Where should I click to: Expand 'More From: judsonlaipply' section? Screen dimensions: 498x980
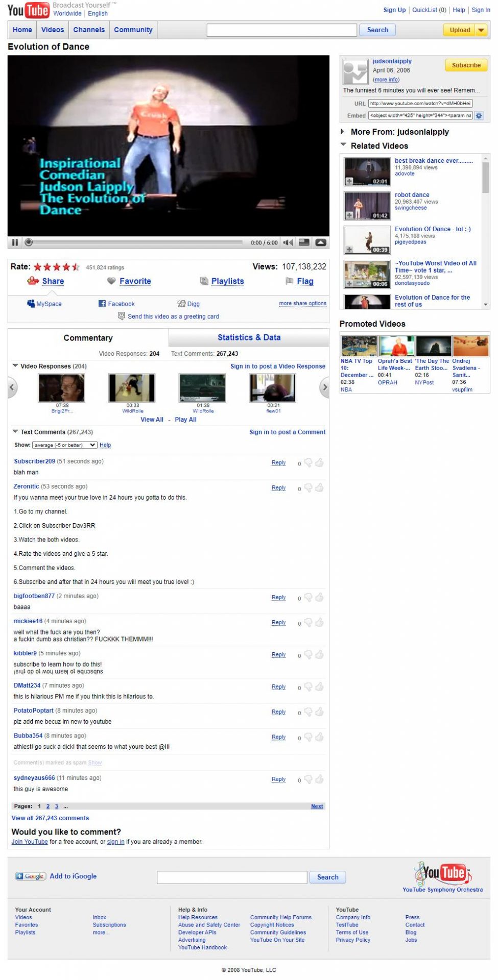pos(343,132)
